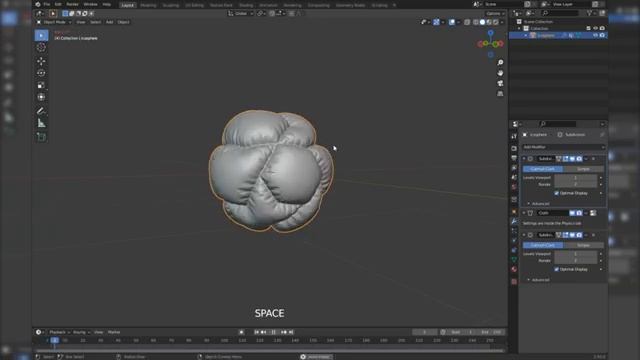
Task: Select the Move tool
Action: pyautogui.click(x=41, y=61)
